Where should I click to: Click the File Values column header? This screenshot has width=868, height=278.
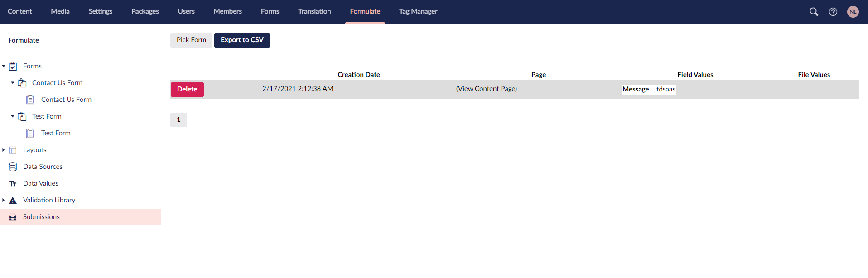[814, 75]
